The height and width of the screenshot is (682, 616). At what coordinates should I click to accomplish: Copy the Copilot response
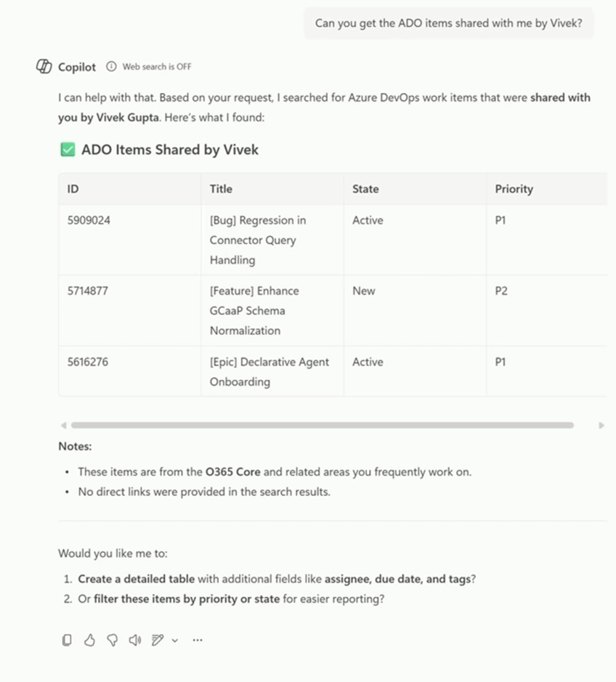pyautogui.click(x=67, y=640)
